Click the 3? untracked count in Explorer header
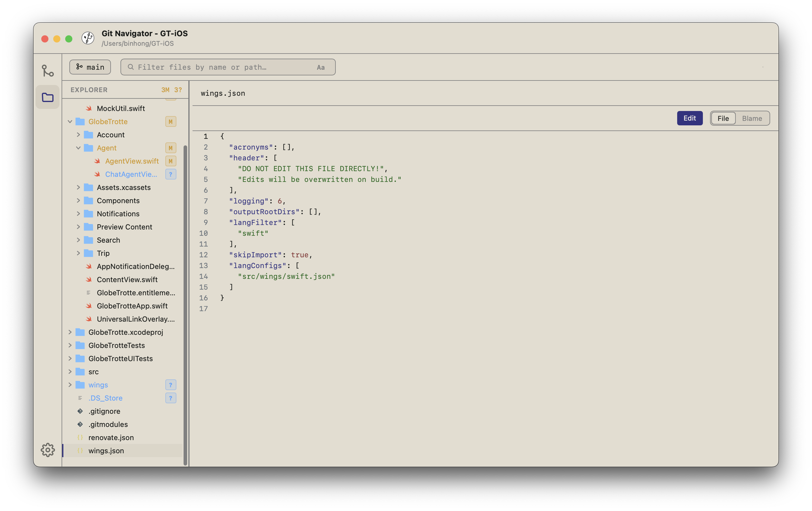This screenshot has width=812, height=511. 178,90
